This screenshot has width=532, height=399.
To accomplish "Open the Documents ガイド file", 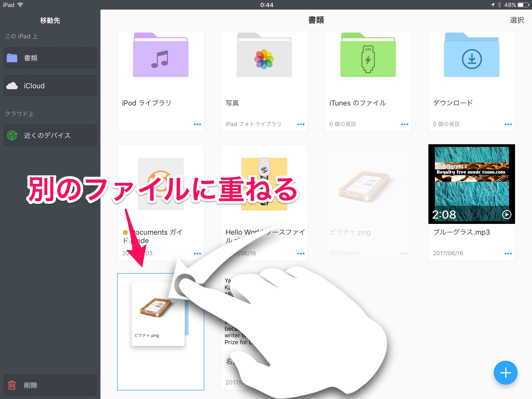I will coord(161,166).
